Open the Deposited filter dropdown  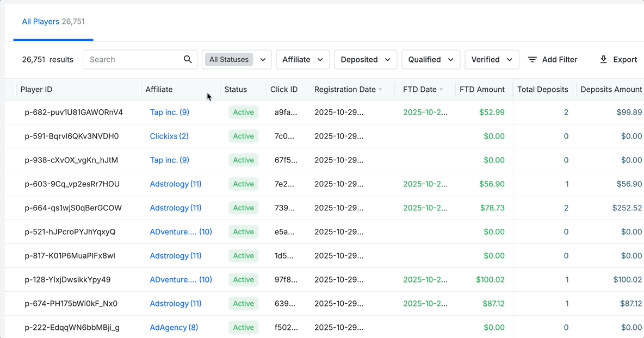[x=366, y=59]
